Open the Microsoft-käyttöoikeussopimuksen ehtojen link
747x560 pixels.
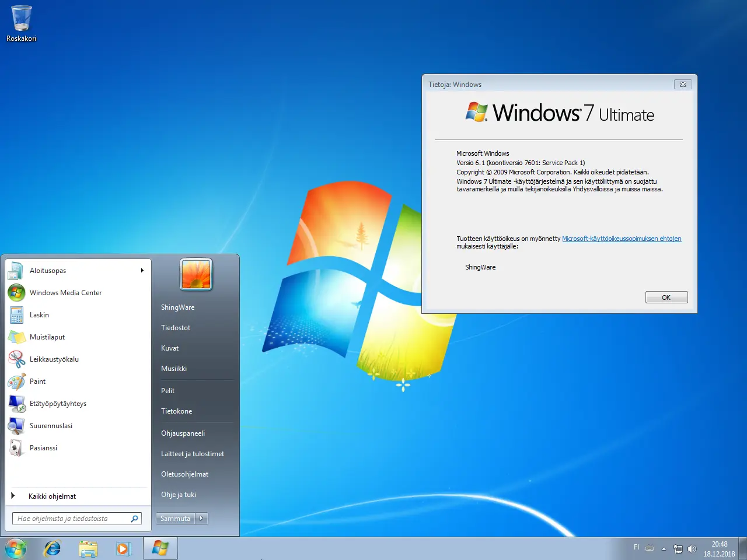pos(621,238)
